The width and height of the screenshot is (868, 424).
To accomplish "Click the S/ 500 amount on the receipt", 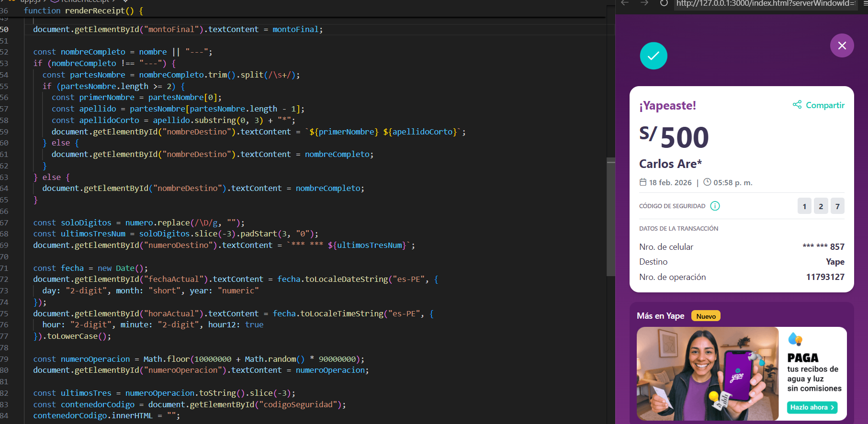I will click(674, 137).
